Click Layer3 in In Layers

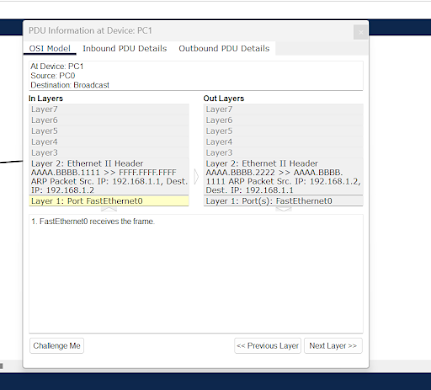click(109, 153)
